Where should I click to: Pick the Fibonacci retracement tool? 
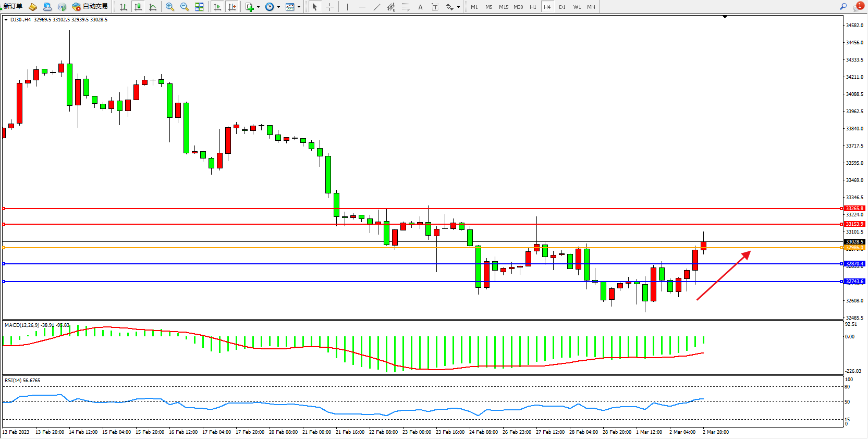pyautogui.click(x=406, y=7)
